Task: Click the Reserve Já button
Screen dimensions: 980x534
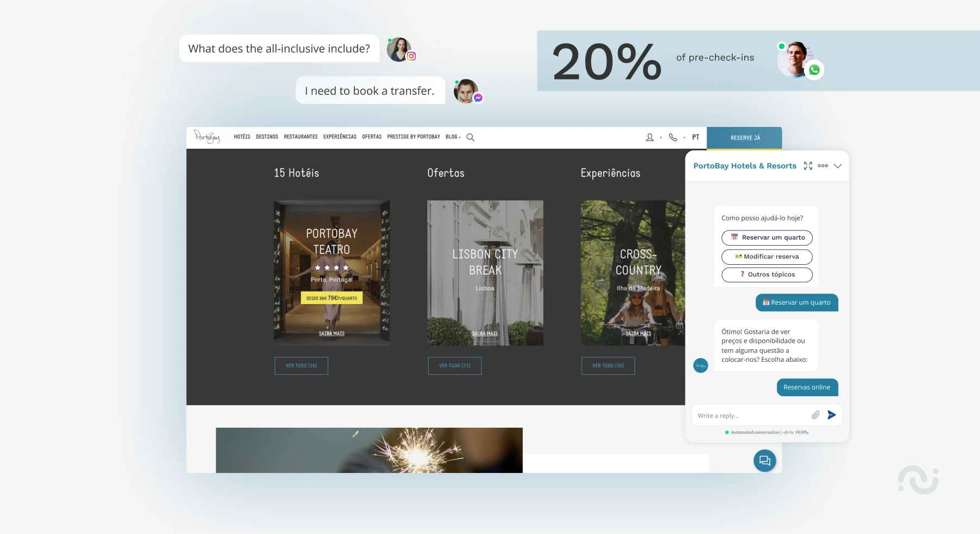Action: pyautogui.click(x=745, y=138)
